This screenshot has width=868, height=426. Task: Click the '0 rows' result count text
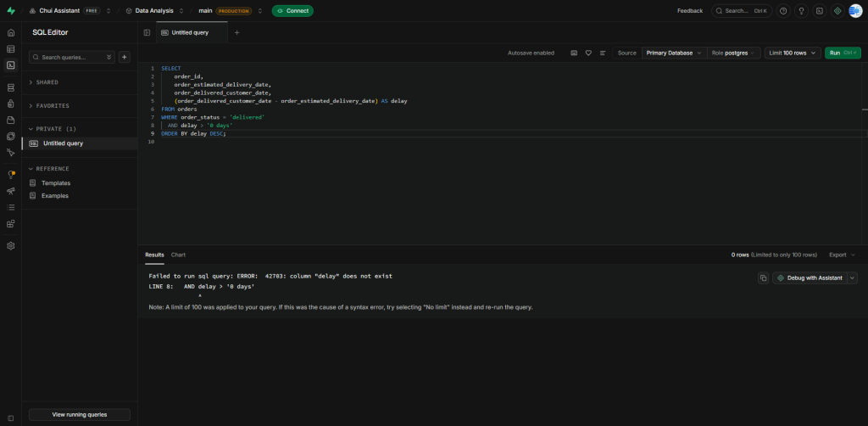coord(740,255)
